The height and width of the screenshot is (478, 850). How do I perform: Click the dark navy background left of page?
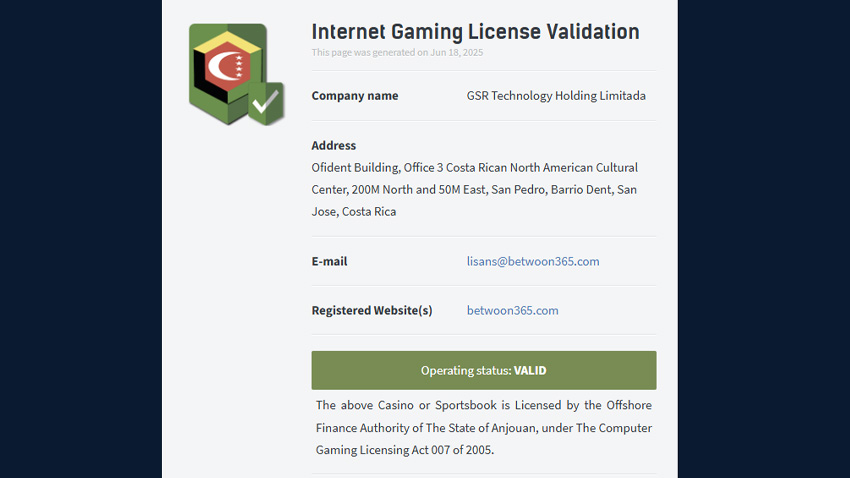tap(81, 239)
